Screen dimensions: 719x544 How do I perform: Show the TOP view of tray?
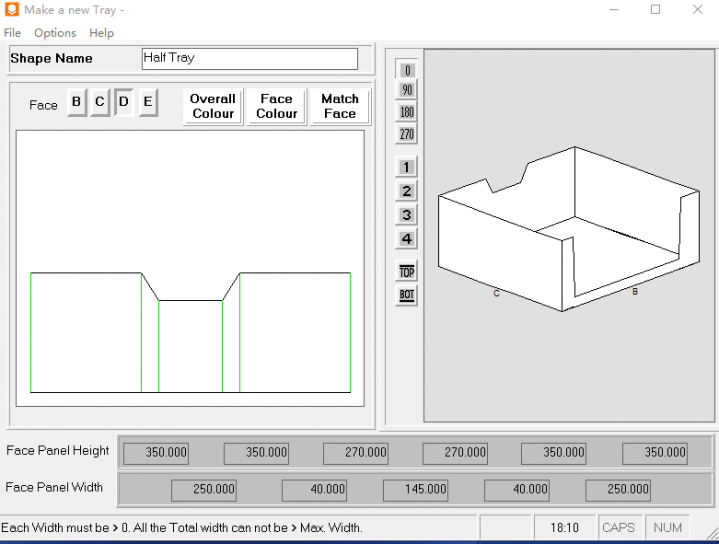point(406,272)
